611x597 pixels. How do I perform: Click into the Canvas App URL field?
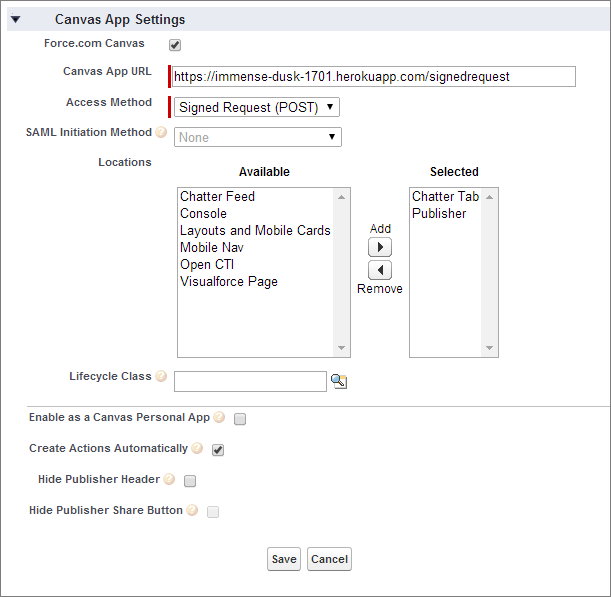pyautogui.click(x=374, y=76)
